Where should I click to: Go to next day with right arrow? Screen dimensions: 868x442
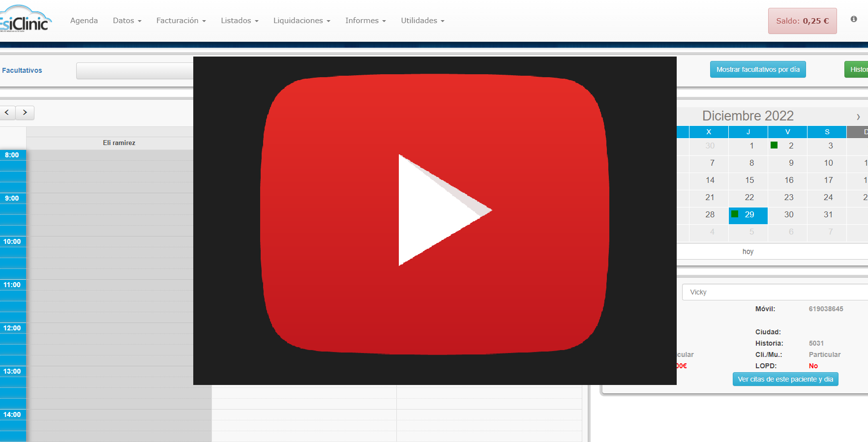[x=25, y=113]
